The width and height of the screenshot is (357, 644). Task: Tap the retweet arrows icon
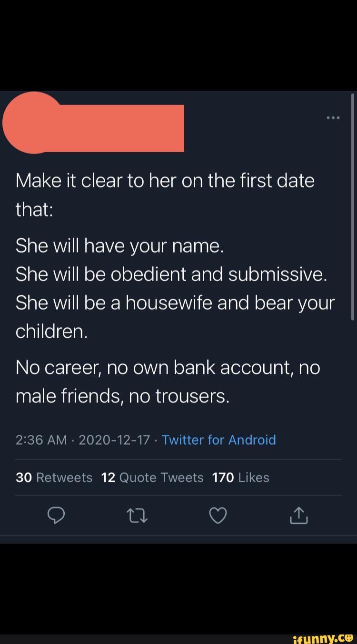coord(137,516)
